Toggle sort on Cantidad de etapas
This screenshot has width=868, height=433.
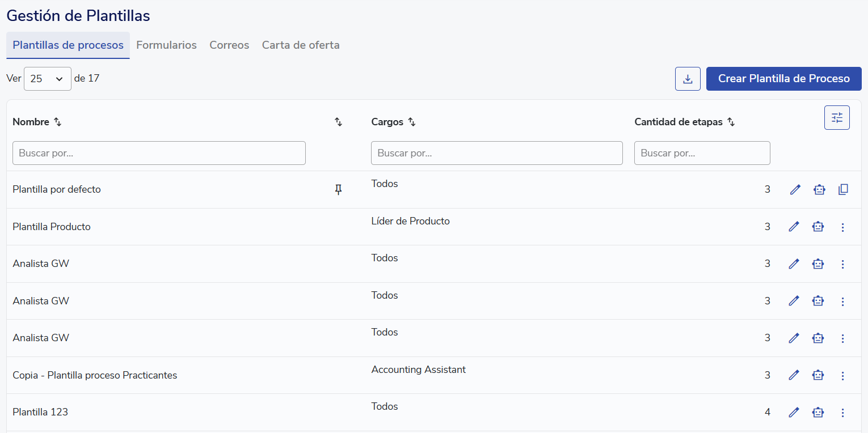[x=731, y=122]
